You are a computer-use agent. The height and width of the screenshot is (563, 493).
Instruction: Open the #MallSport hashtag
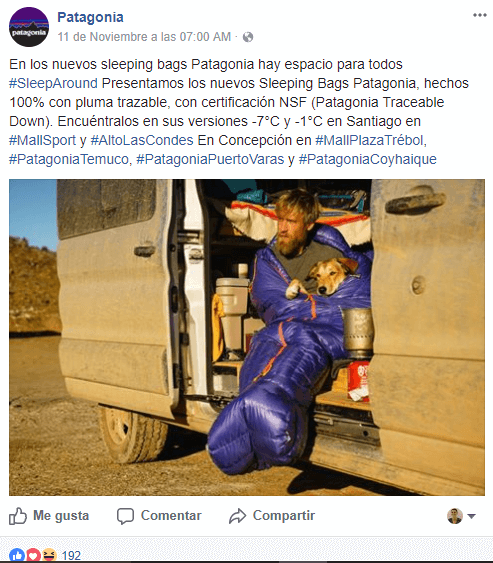point(42,140)
